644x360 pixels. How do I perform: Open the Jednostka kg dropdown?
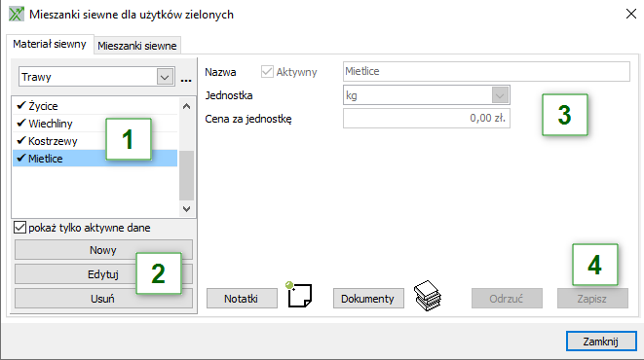pyautogui.click(x=500, y=95)
